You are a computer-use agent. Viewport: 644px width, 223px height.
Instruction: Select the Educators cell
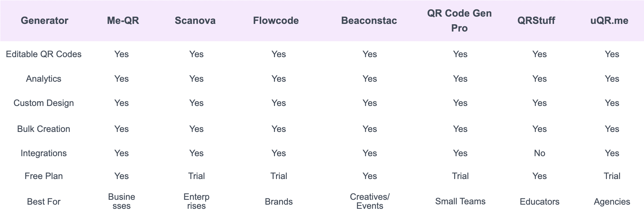539,202
